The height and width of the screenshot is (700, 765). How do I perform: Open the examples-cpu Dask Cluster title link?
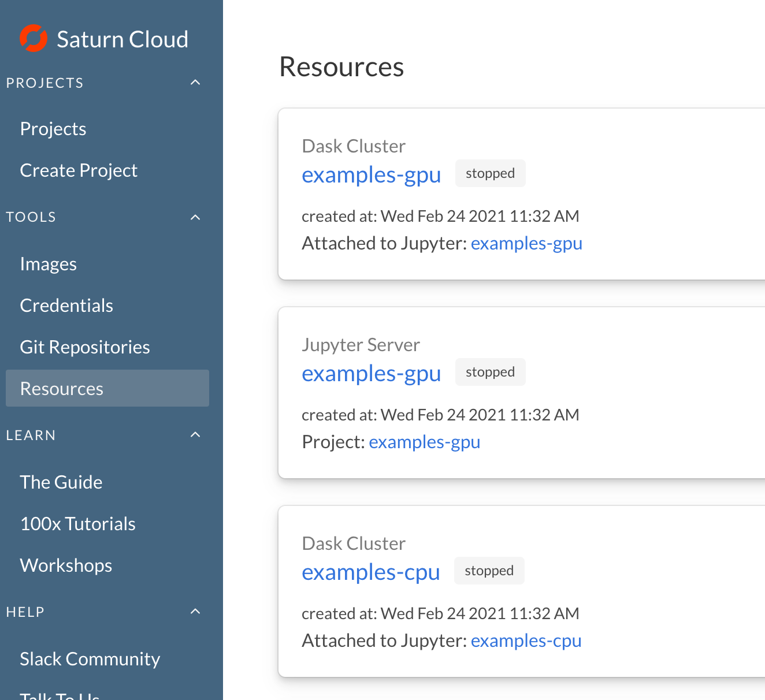click(371, 572)
